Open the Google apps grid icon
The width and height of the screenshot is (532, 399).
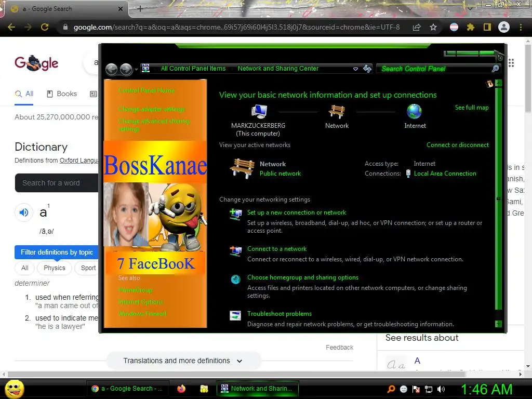click(511, 63)
